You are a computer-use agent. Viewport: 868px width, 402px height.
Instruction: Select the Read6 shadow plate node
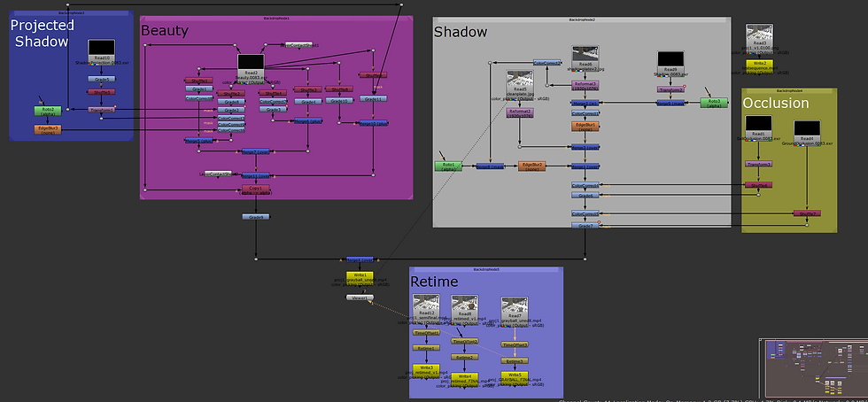585,57
